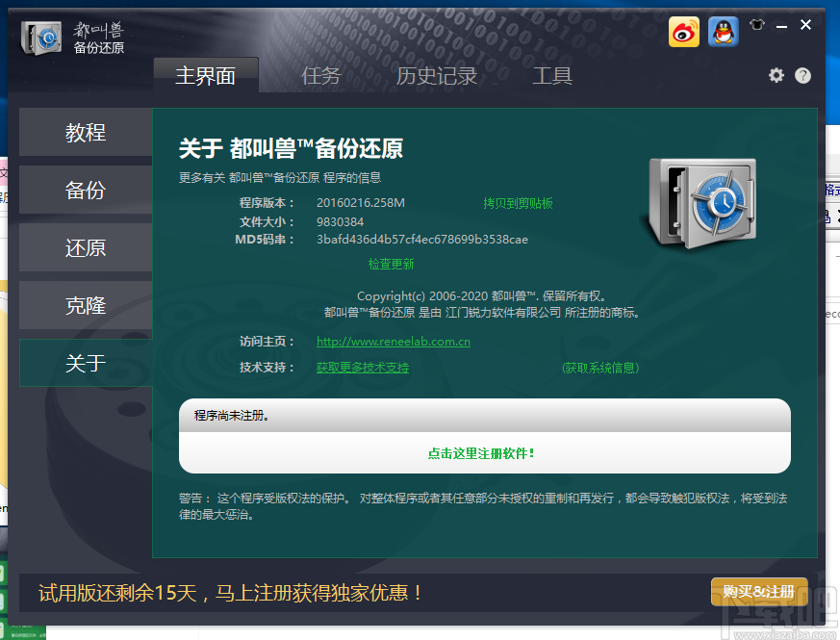Click the safe logo at top left
Viewport: 840px width, 640px height.
(41, 38)
